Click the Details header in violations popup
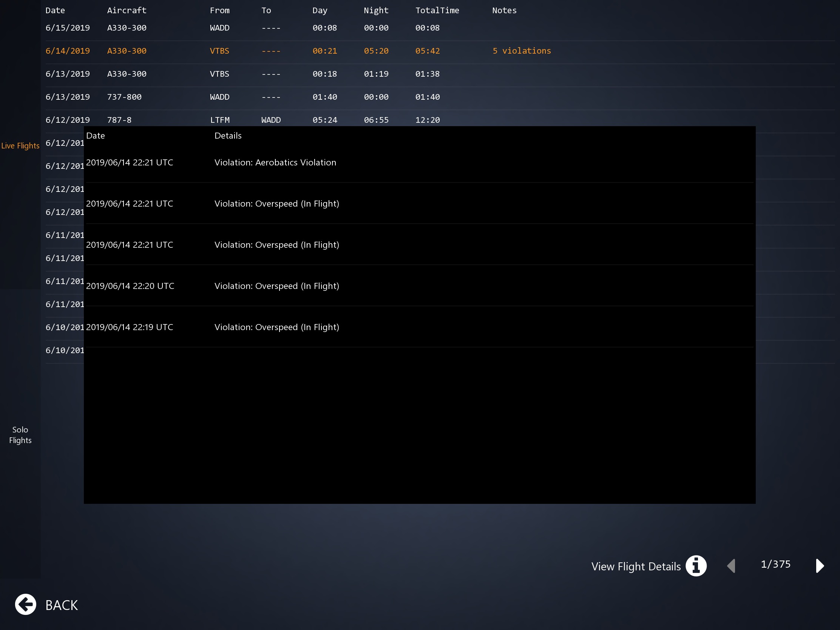840x630 pixels. click(228, 136)
